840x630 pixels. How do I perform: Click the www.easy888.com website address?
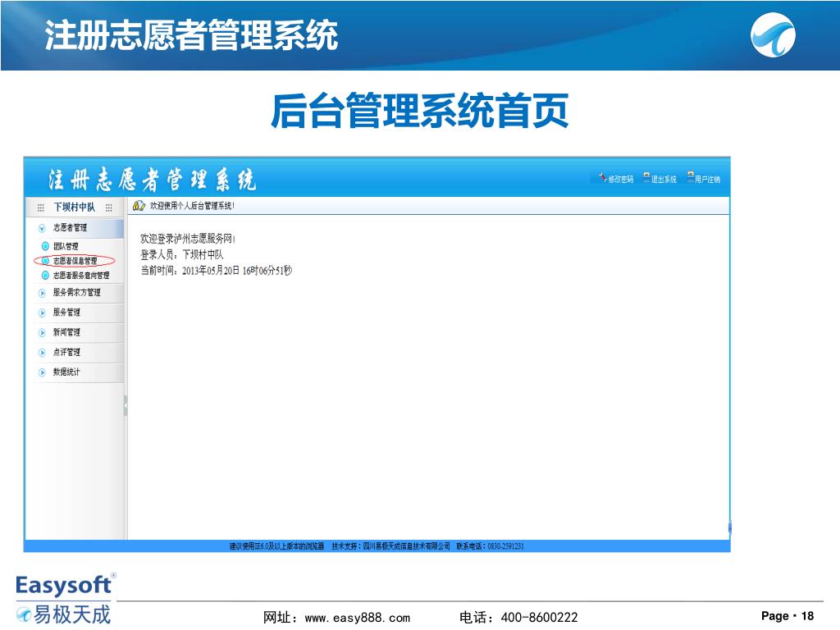(358, 618)
